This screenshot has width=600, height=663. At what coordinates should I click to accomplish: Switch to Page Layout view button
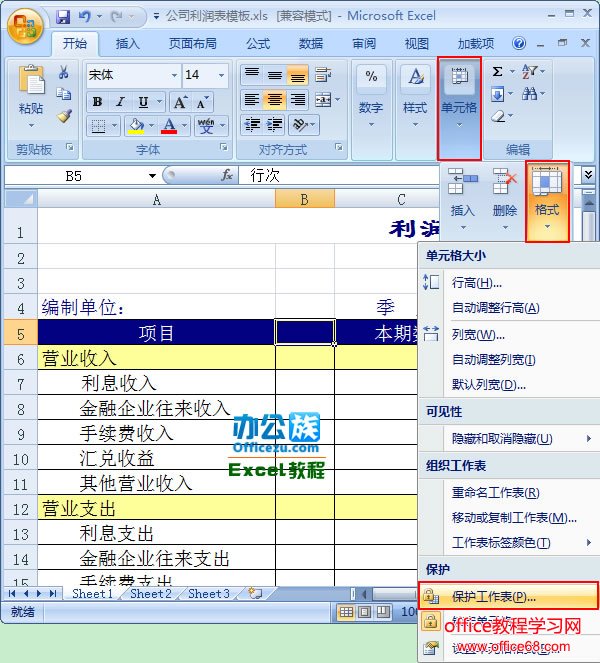(x=365, y=611)
